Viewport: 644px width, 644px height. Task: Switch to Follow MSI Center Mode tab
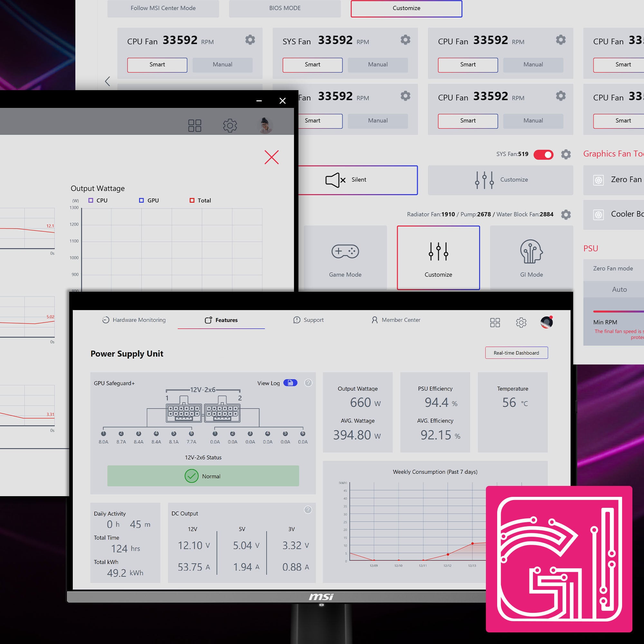[x=163, y=8]
